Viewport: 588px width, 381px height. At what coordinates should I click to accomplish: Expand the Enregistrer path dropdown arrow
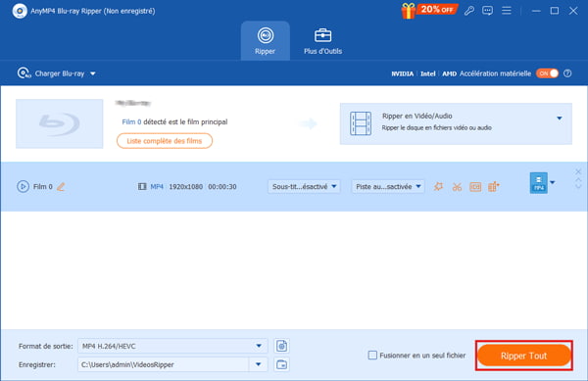click(258, 364)
